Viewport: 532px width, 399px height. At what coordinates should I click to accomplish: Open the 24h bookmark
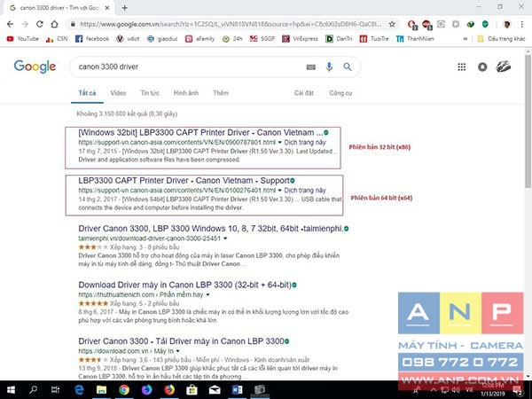click(x=232, y=39)
